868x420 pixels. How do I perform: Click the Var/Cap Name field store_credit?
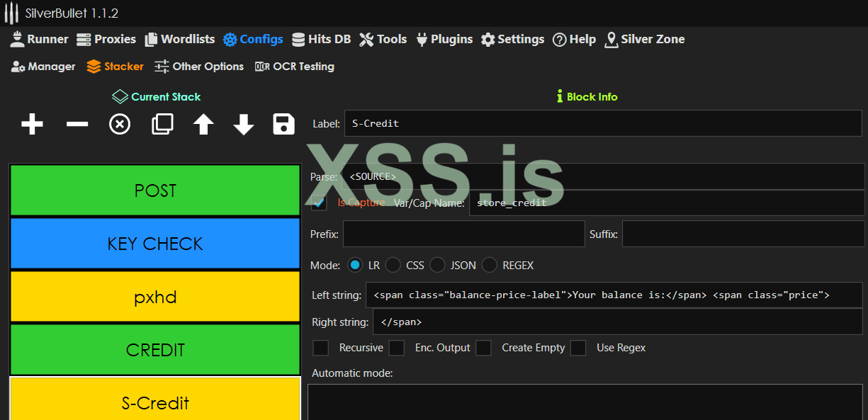coord(667,203)
